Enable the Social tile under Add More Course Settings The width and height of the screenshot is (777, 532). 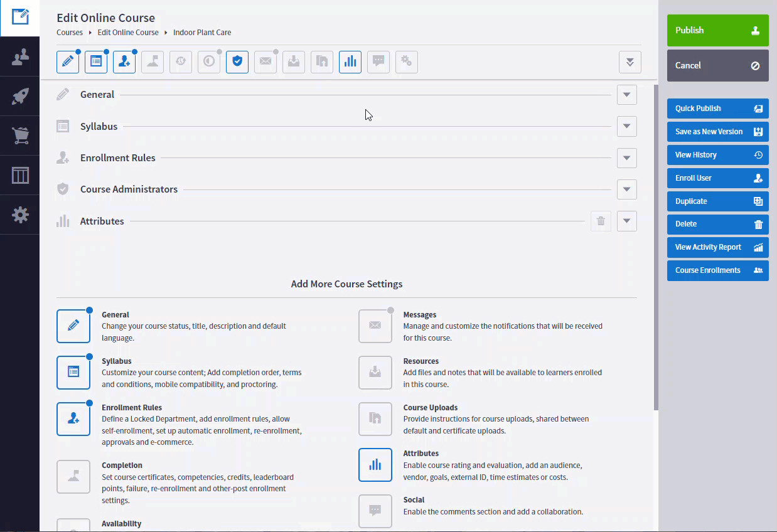point(375,511)
